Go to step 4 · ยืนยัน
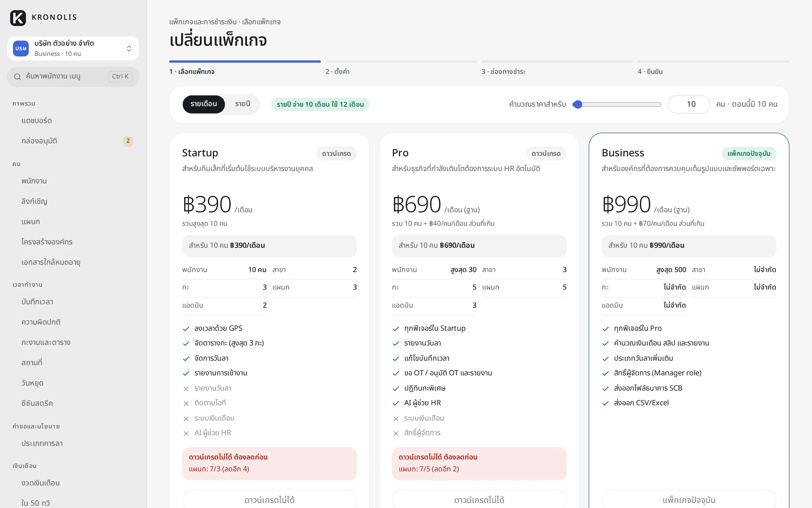This screenshot has width=812, height=508. (x=713, y=68)
